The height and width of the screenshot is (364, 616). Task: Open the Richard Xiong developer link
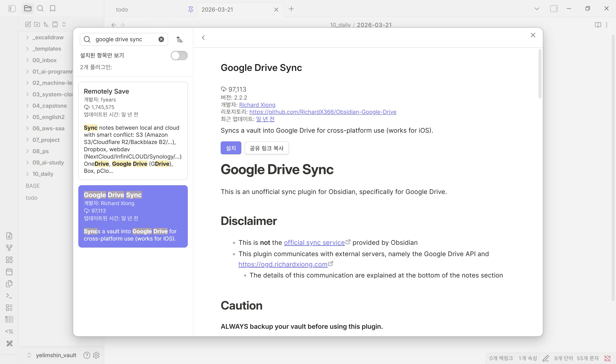pyautogui.click(x=257, y=105)
